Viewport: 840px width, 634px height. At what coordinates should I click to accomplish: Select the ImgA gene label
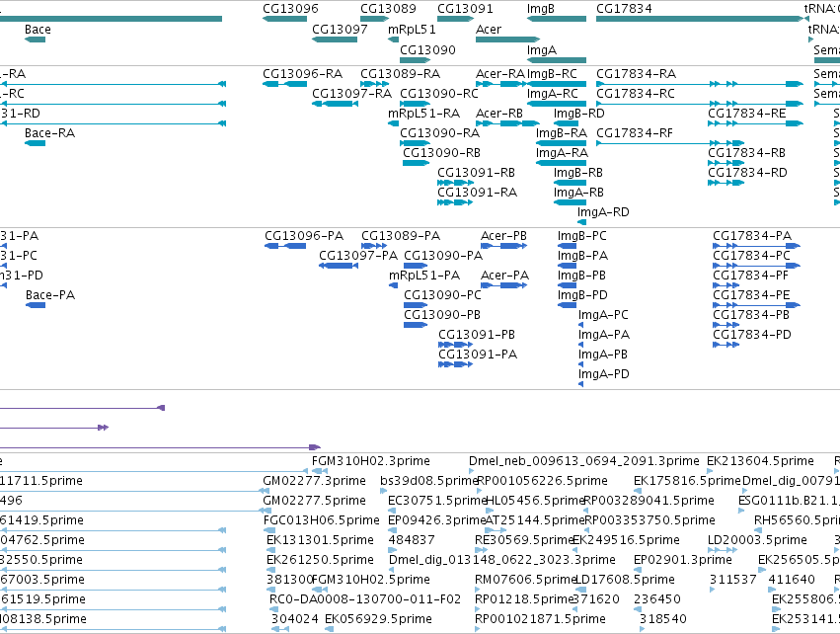(x=542, y=49)
